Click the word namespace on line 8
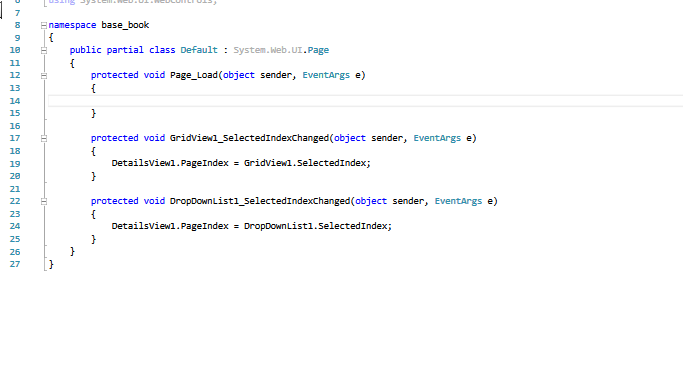 point(72,25)
